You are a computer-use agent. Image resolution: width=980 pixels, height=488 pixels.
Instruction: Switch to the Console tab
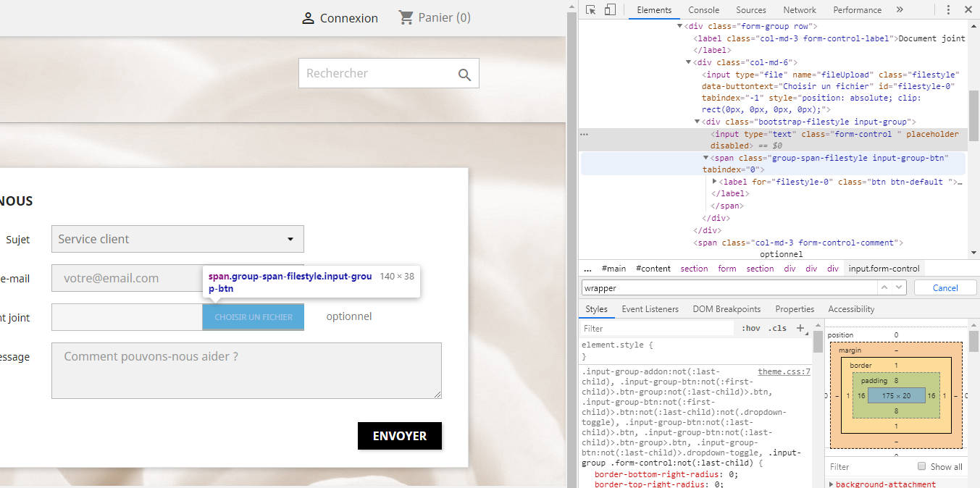pyautogui.click(x=704, y=10)
